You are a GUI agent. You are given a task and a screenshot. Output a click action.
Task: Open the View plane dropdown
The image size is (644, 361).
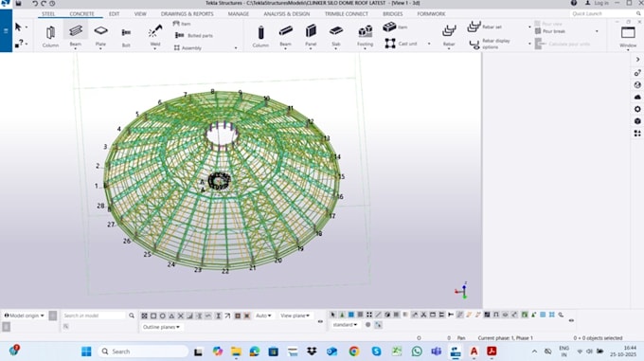coord(295,316)
